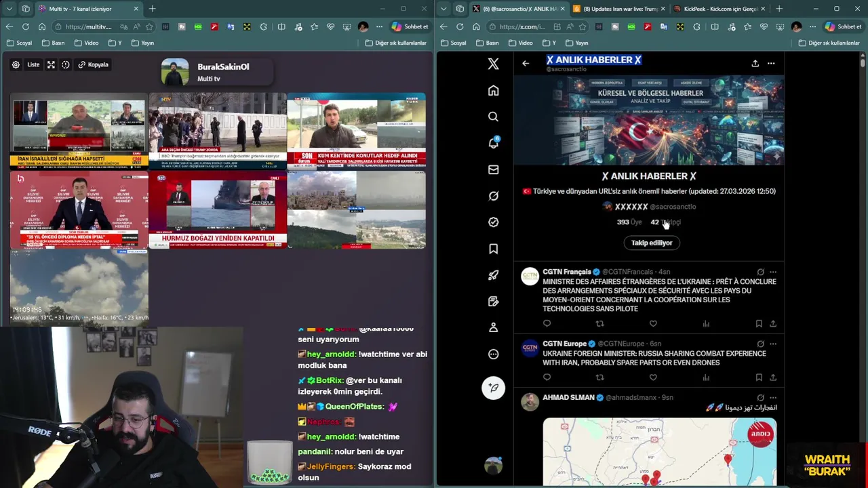Open list more options three dots
This screenshot has width=868, height=488.
point(771,63)
